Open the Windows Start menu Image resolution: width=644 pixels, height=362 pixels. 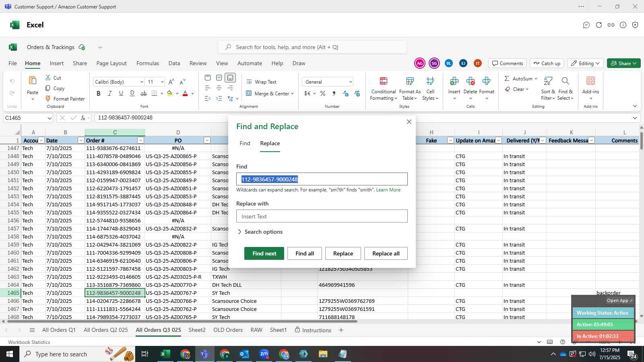10,354
